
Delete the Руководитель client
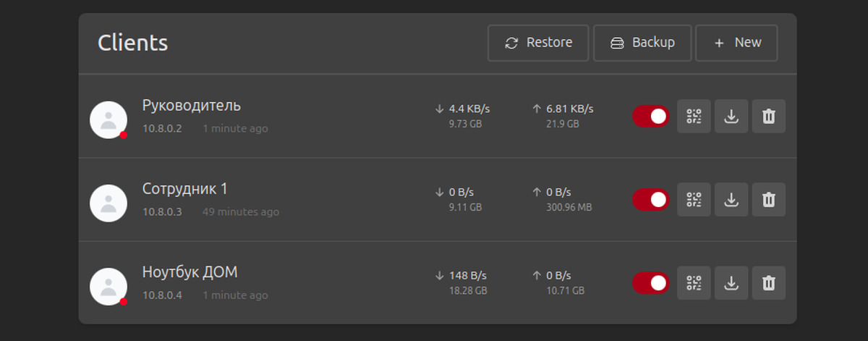coord(769,117)
